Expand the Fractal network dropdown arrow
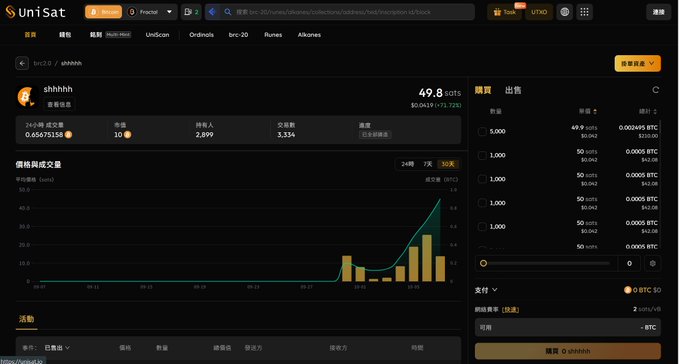Screen dimensions: 679x364 169,12
